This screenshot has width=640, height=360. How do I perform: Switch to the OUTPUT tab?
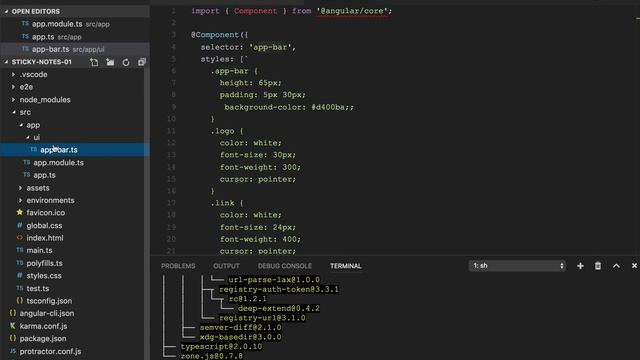tap(226, 266)
